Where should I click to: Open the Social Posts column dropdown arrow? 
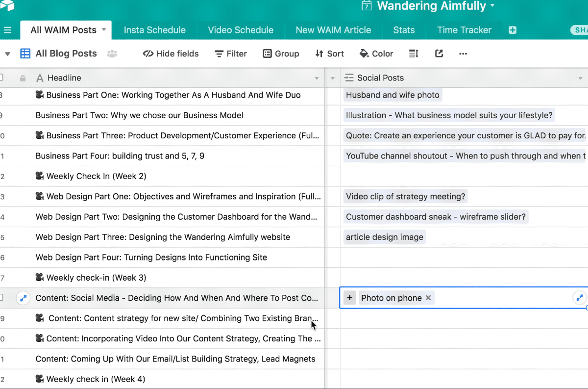[x=581, y=78]
